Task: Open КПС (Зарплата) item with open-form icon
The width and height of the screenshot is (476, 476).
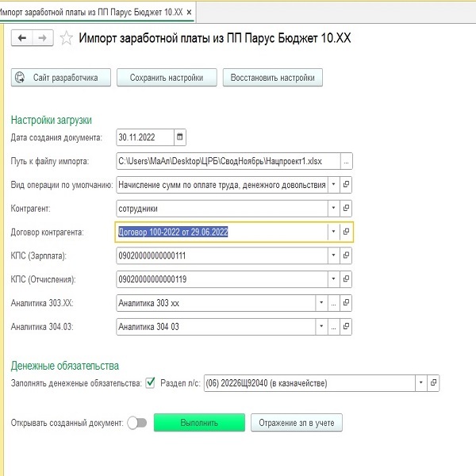Action: [x=346, y=255]
